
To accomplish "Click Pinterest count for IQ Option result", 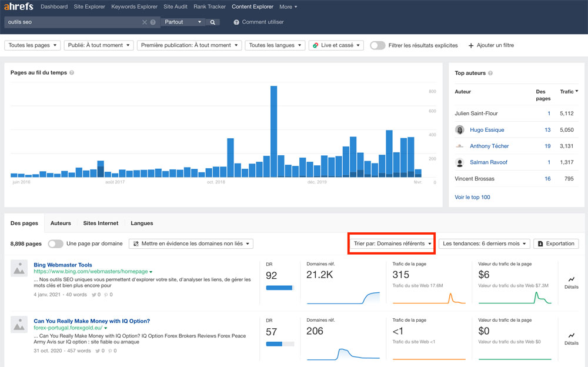I will pyautogui.click(x=112, y=351).
